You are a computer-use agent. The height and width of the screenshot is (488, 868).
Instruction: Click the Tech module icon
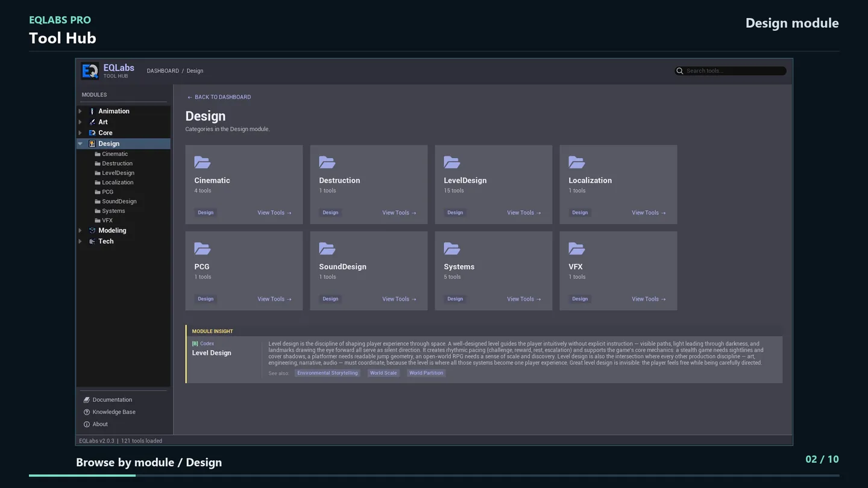coord(92,242)
